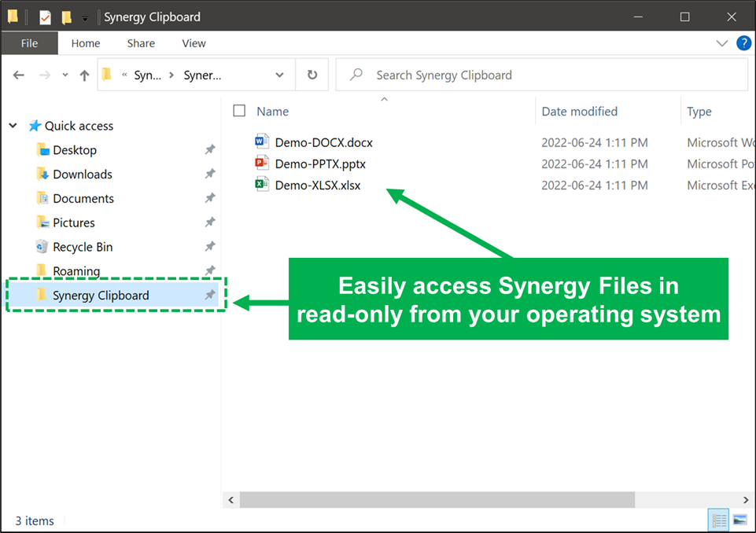
Task: Tick the select-all checkbox beside Name
Action: 239,111
